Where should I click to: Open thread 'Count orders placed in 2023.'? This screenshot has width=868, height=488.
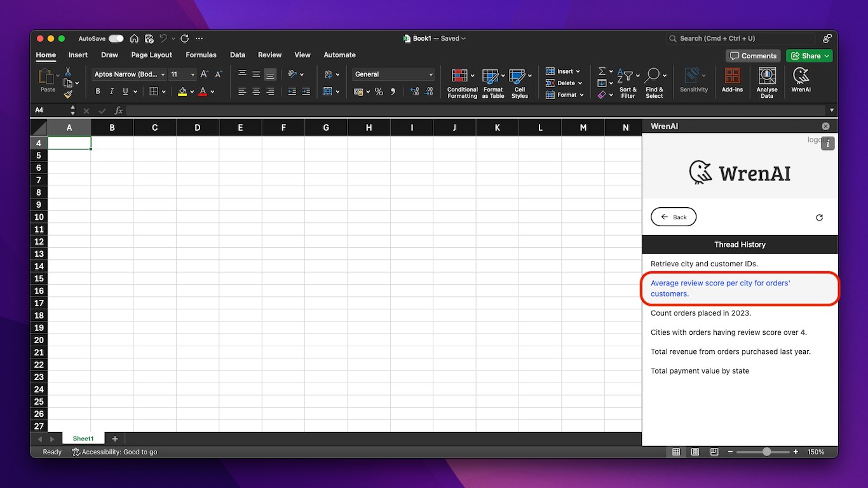[701, 313]
